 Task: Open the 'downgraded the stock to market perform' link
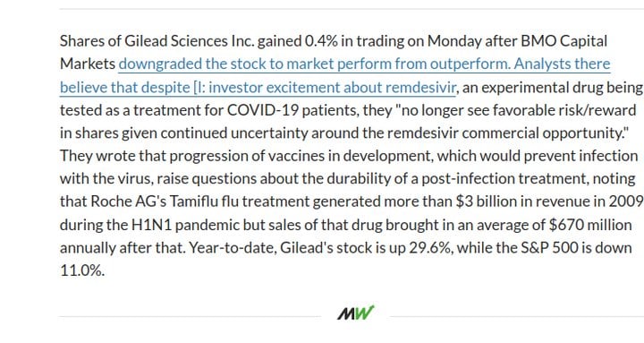(255, 64)
